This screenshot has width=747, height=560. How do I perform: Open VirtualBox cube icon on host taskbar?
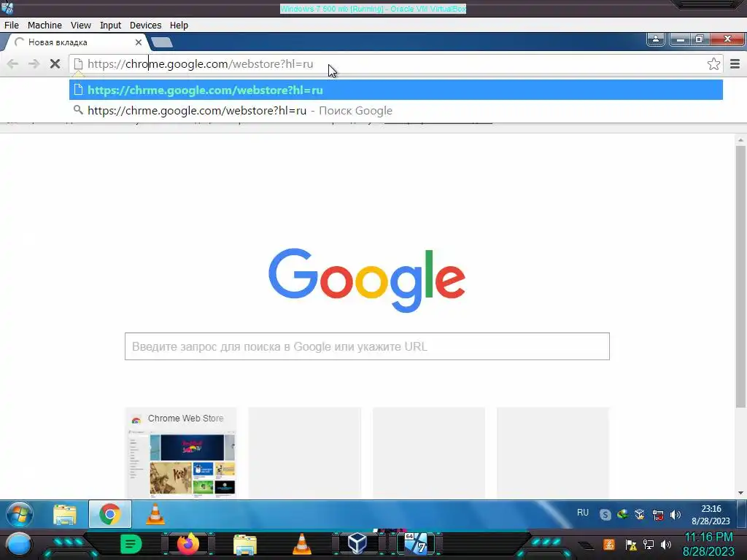pyautogui.click(x=357, y=544)
